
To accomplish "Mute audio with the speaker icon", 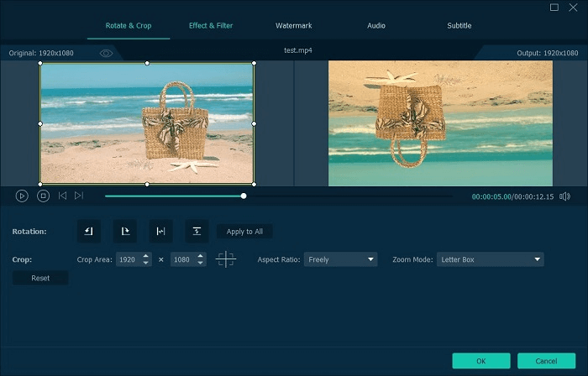I will [x=564, y=196].
